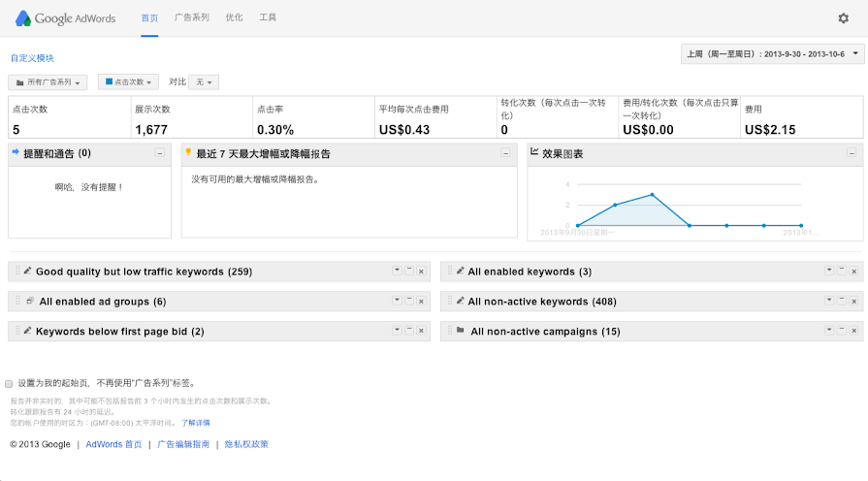The height and width of the screenshot is (481, 868).
Task: Click the peak data point on the performance chart
Action: 652,195
